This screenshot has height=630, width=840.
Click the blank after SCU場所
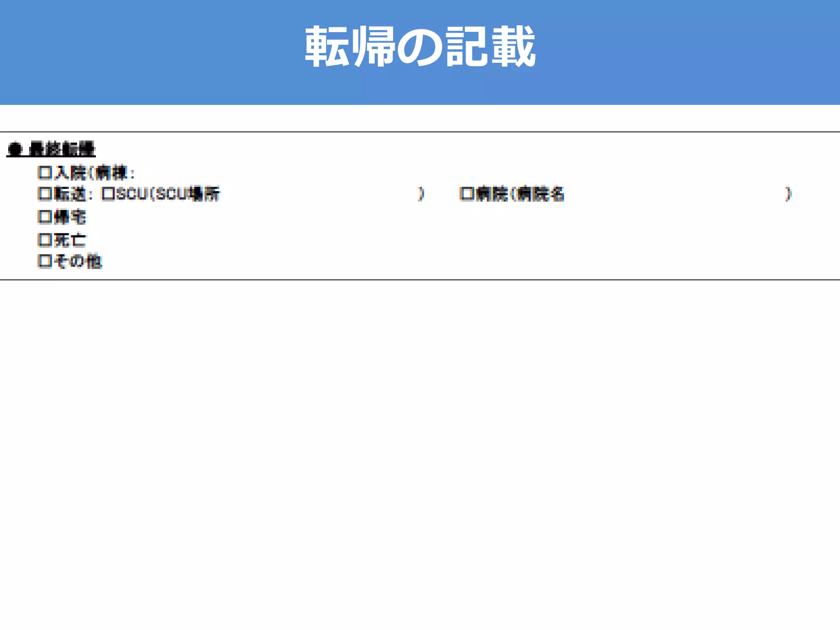[318, 194]
